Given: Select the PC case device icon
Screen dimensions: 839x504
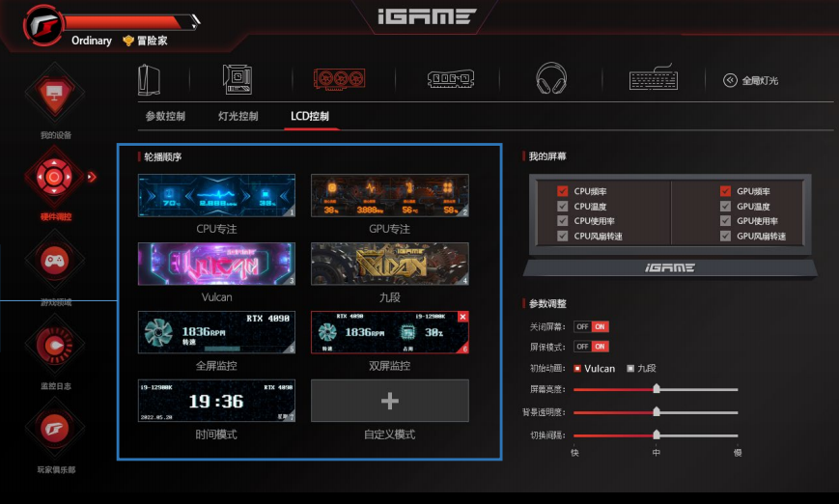Looking at the screenshot, I should pos(149,79).
